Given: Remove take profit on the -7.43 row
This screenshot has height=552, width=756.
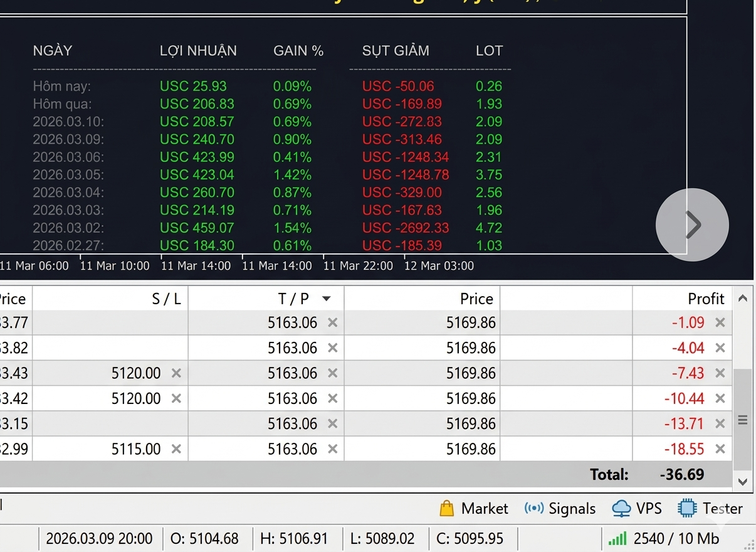Looking at the screenshot, I should pyautogui.click(x=332, y=373).
